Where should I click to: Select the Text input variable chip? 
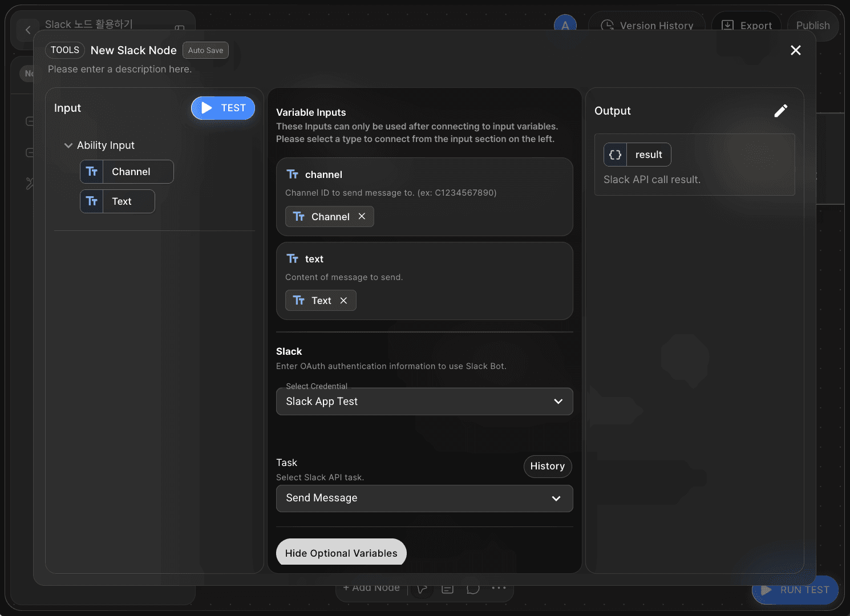coord(118,201)
